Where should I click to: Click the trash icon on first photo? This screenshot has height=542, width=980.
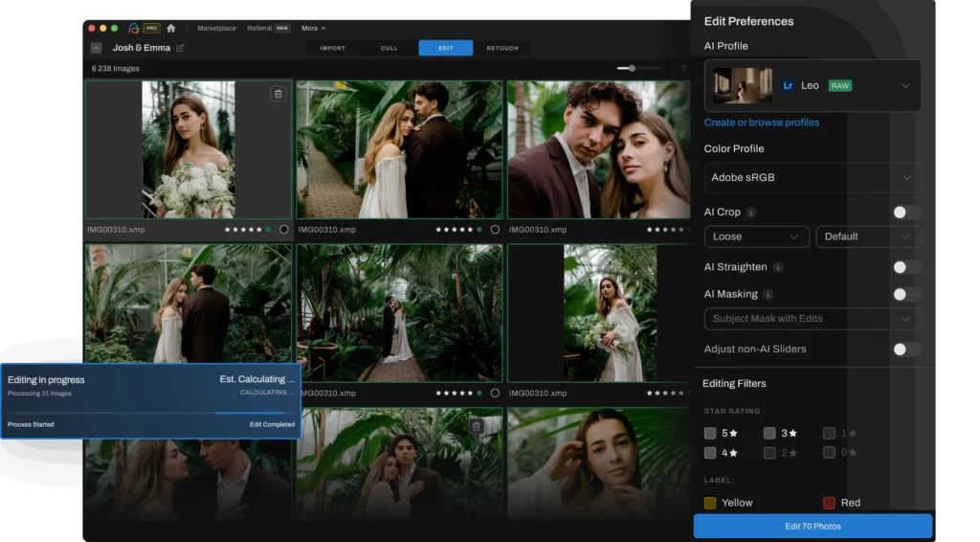coord(278,94)
